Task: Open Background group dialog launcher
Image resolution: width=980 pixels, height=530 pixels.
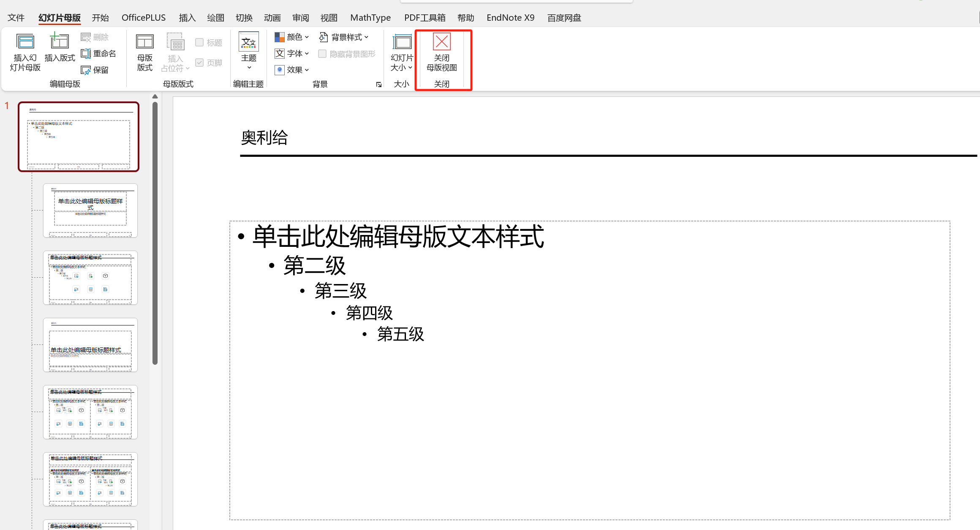Action: (378, 85)
